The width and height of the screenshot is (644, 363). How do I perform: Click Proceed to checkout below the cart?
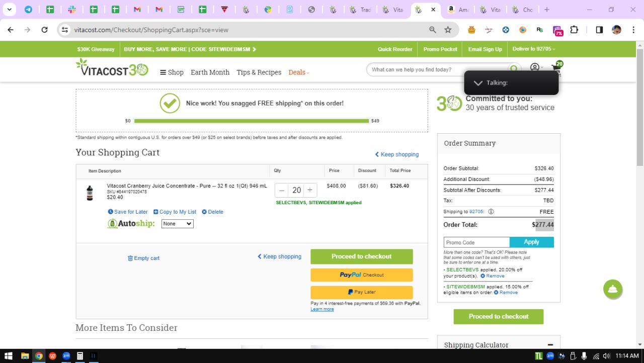(x=362, y=256)
